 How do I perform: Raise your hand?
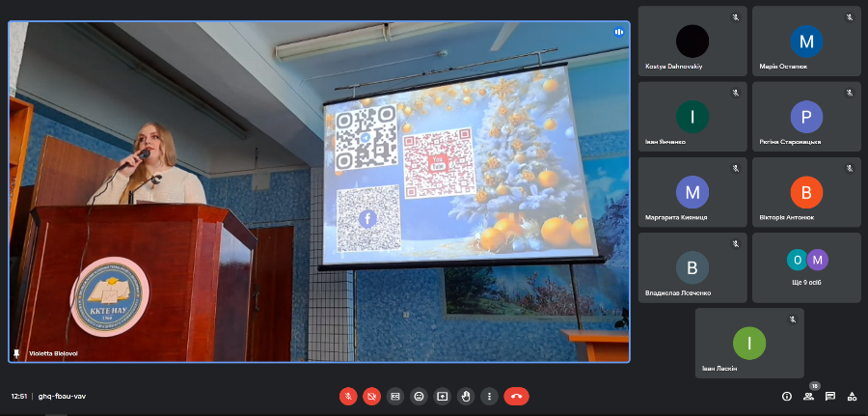(x=466, y=396)
